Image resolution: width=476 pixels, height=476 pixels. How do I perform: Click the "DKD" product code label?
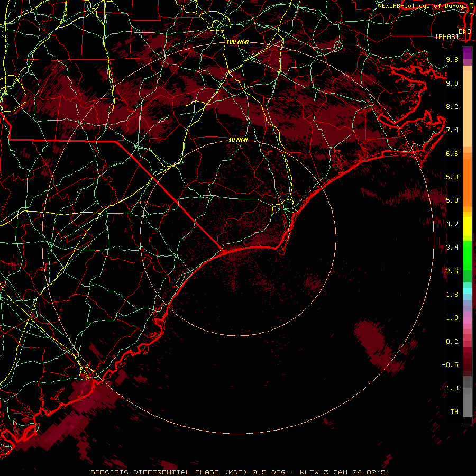(x=464, y=32)
